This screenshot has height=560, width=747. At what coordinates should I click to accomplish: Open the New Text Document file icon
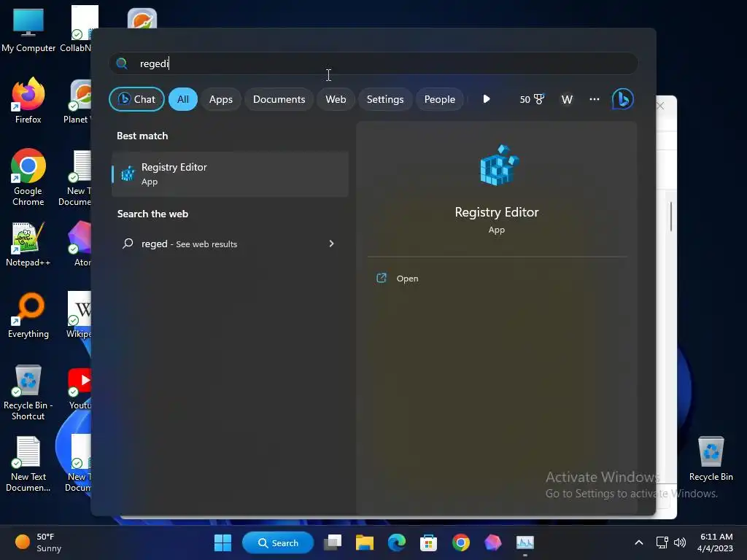point(28,464)
